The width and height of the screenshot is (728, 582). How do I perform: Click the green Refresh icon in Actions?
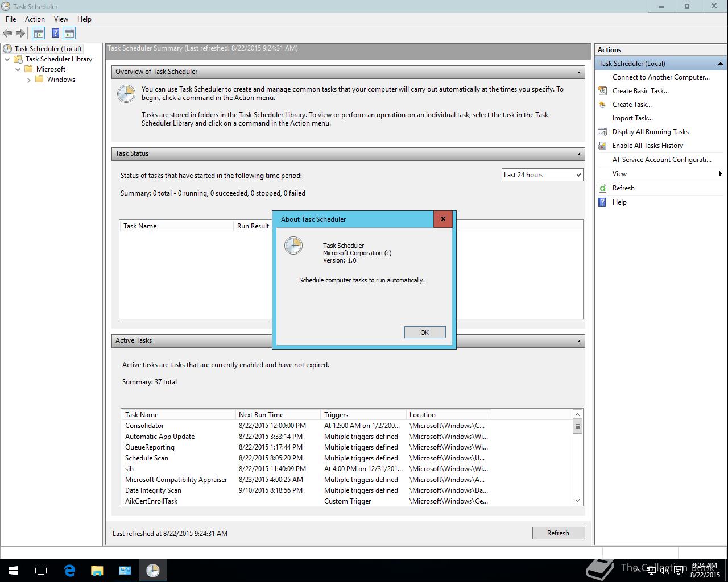(x=602, y=188)
